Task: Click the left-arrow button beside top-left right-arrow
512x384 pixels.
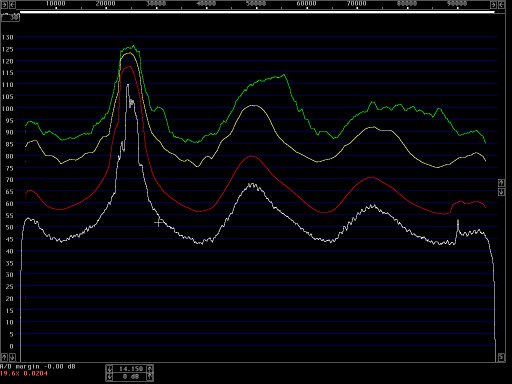Action: point(12,5)
